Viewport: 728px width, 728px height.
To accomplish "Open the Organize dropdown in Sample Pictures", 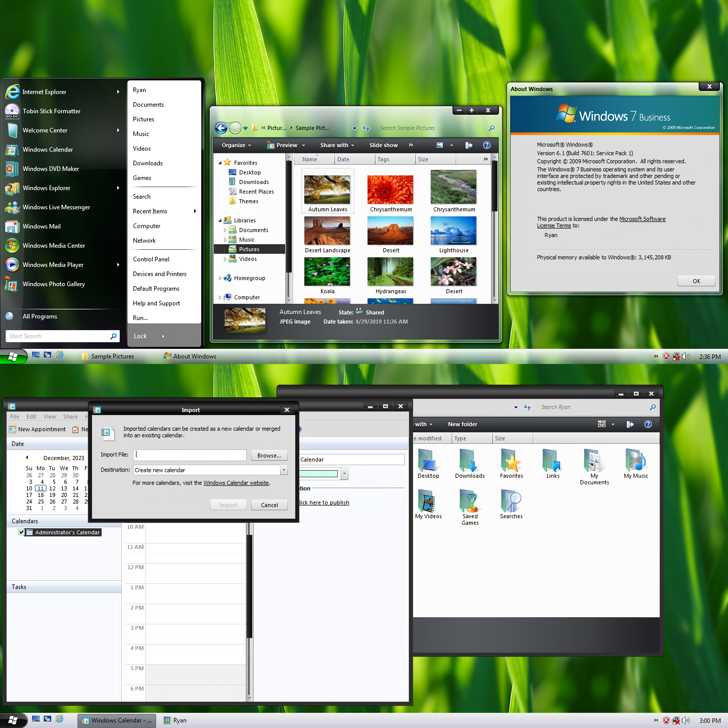I will (x=236, y=145).
